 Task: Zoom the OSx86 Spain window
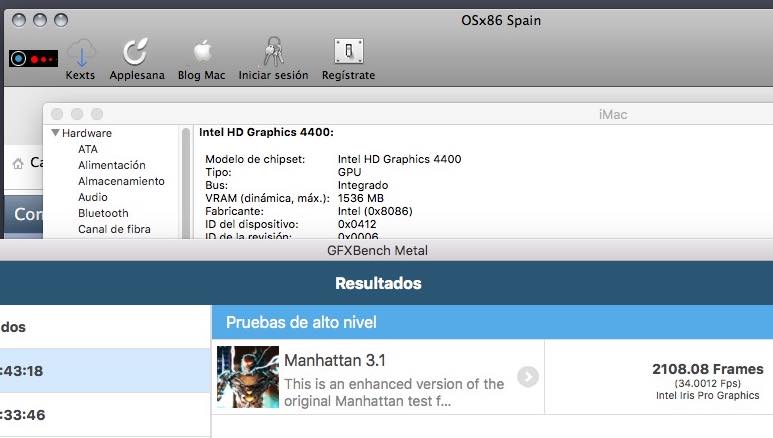pyautogui.click(x=61, y=20)
